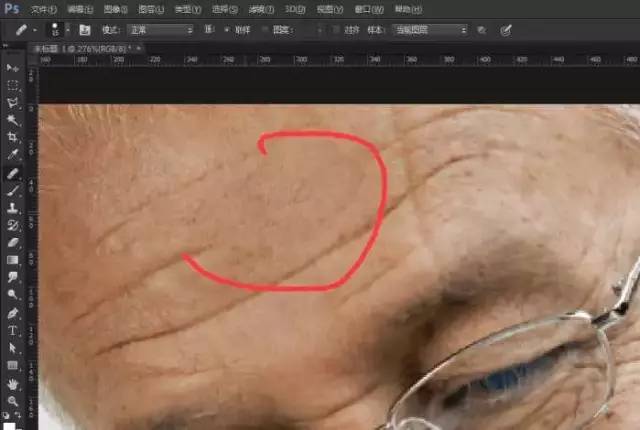Open the brush size picker dropdown

click(x=64, y=30)
